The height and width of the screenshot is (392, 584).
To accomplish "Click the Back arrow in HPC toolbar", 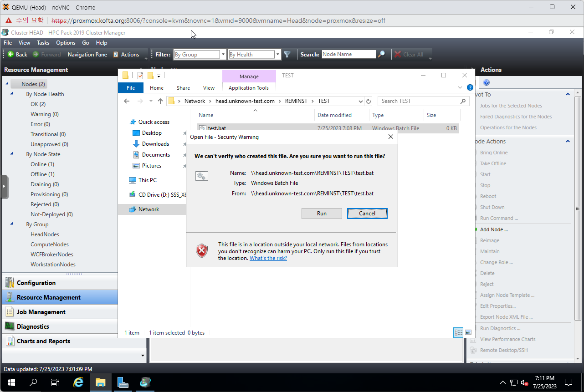I will coord(17,55).
